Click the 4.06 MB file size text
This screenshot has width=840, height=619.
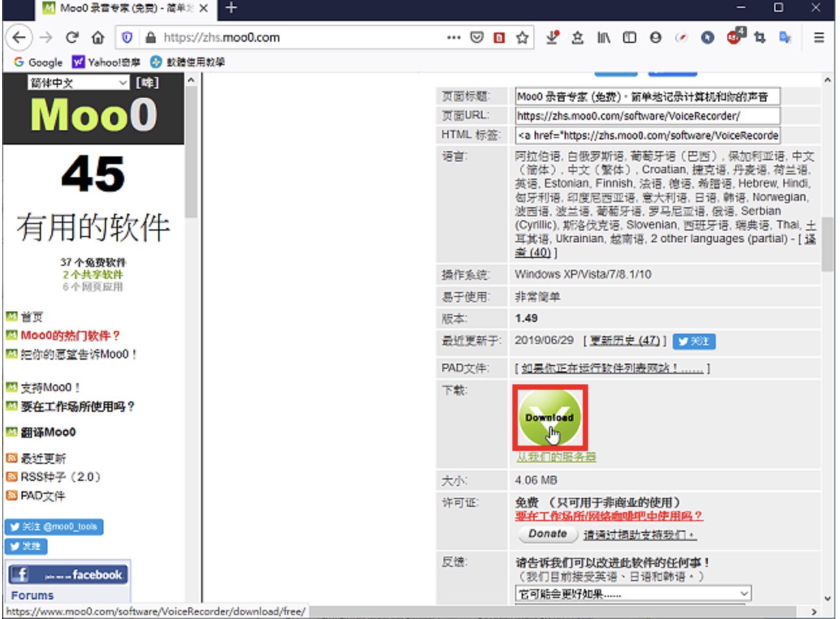536,480
